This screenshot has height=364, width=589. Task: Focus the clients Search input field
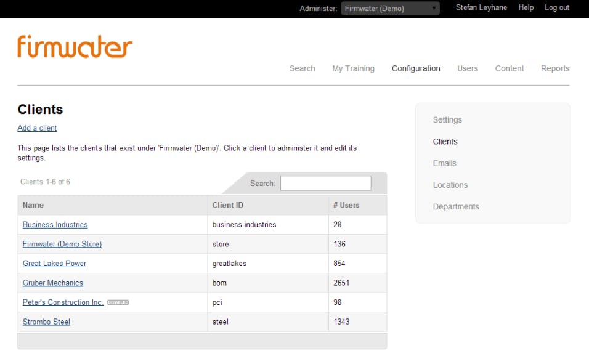326,184
